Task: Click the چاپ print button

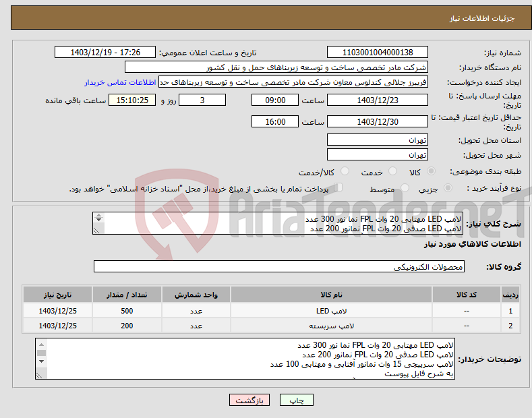Action: click(296, 400)
